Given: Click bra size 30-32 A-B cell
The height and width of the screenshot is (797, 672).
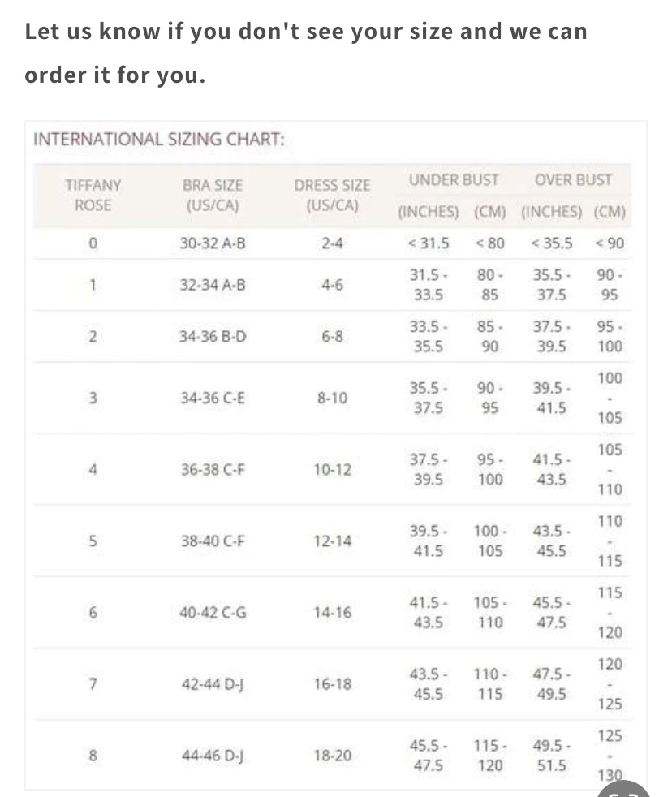Looking at the screenshot, I should click(x=213, y=243).
